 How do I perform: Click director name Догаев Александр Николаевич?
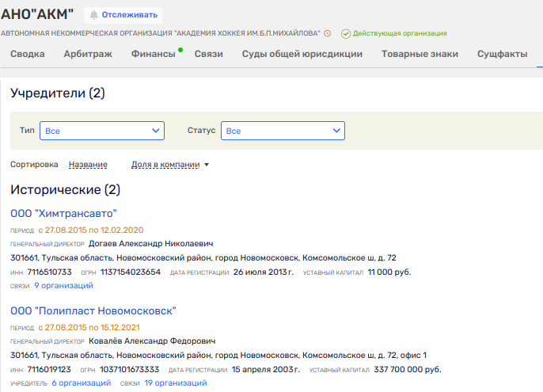tap(150, 244)
